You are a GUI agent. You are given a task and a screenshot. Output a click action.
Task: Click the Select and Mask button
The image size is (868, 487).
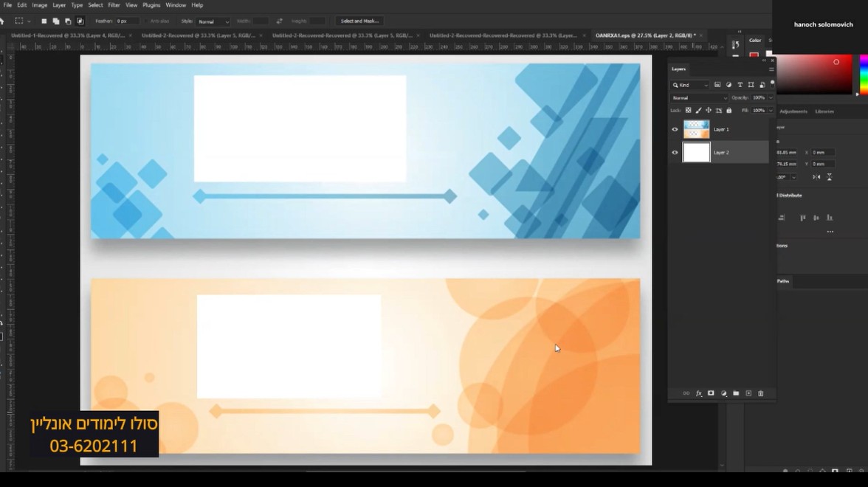pos(359,21)
